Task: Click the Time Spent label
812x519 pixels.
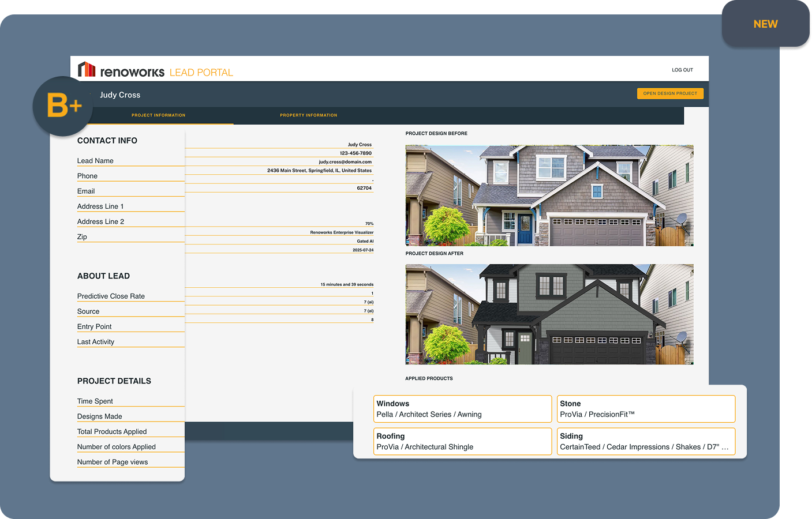Action: tap(95, 401)
